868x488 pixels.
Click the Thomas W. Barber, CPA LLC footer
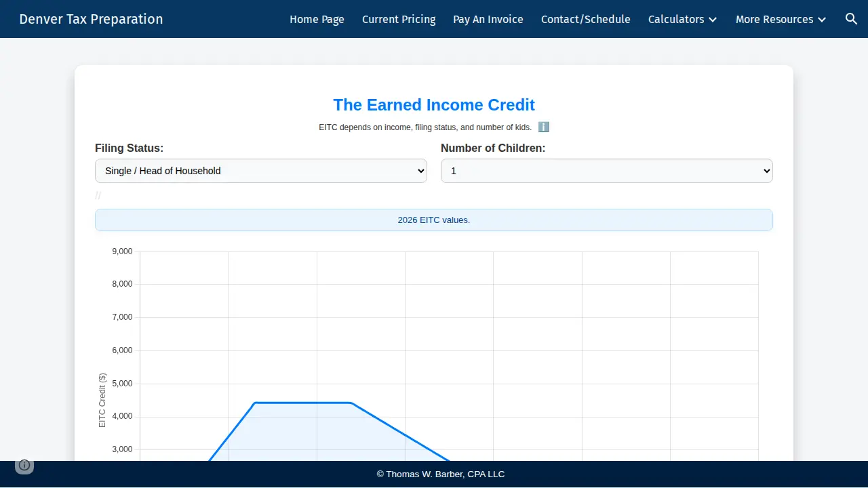[x=441, y=474]
